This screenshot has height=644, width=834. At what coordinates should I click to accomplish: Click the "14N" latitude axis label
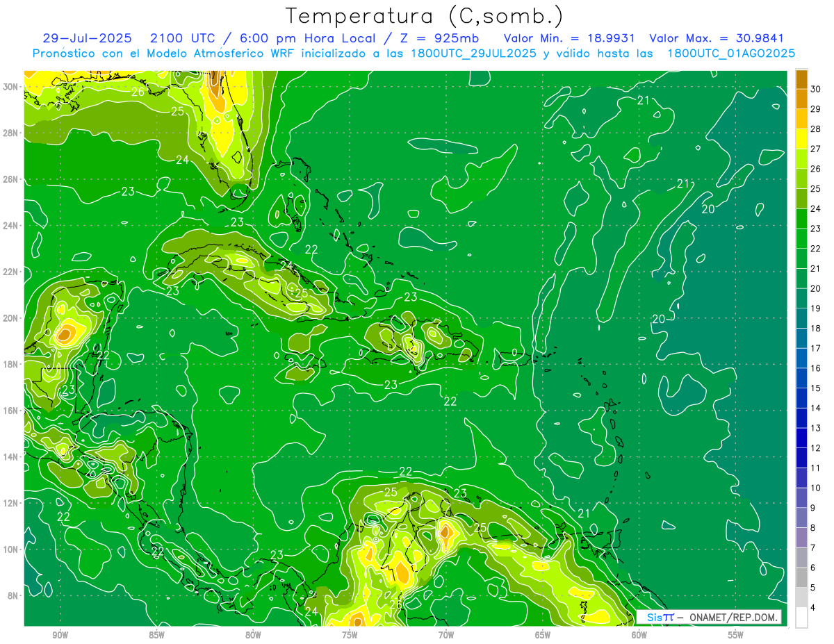[11, 456]
